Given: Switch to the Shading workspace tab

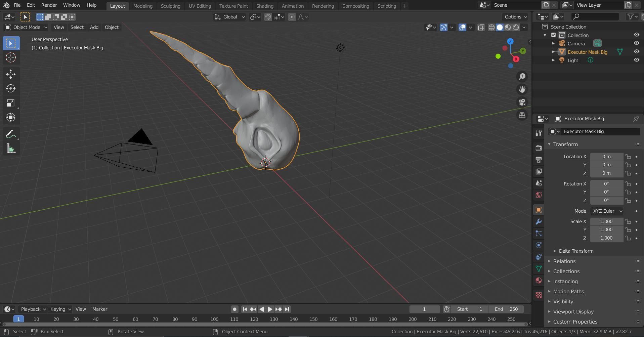Looking at the screenshot, I should (265, 6).
